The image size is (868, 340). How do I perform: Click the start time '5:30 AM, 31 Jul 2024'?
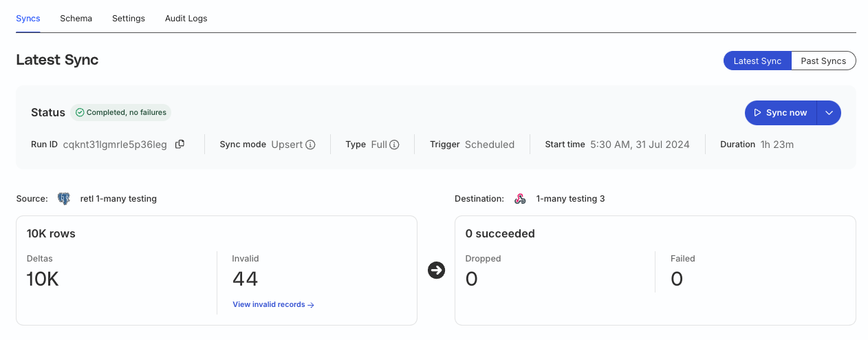[x=640, y=145]
